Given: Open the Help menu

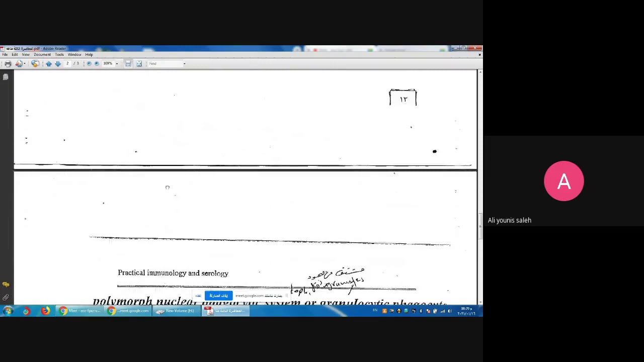Looking at the screenshot, I should point(89,54).
